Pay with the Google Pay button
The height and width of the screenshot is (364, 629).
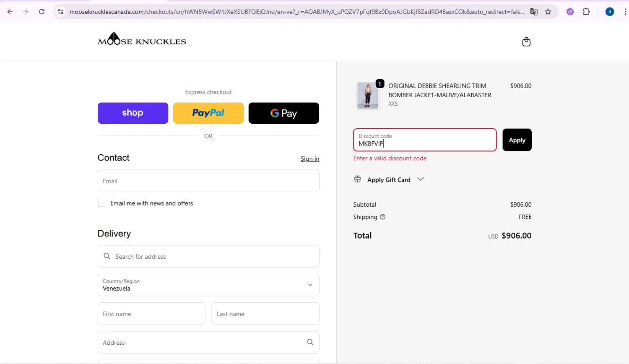pyautogui.click(x=284, y=113)
